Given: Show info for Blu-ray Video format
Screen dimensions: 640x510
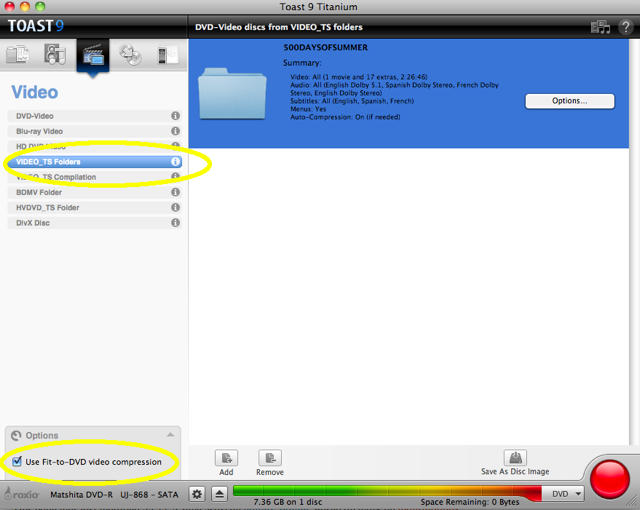Looking at the screenshot, I should tap(176, 131).
